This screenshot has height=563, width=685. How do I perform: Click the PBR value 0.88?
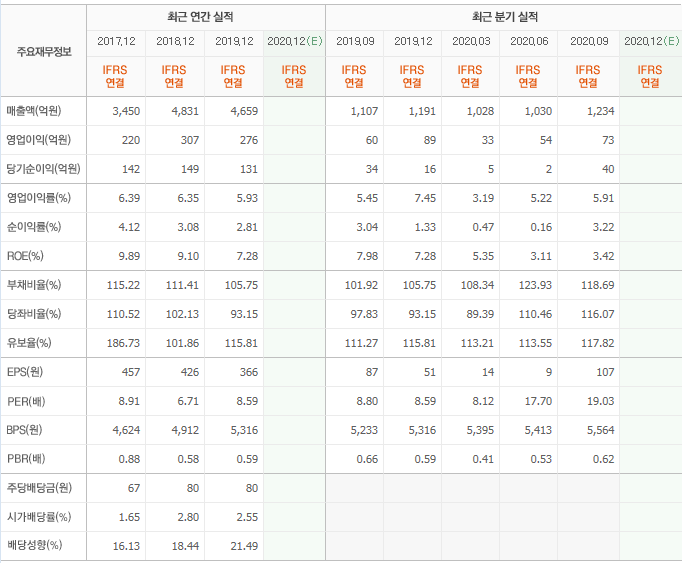click(129, 459)
